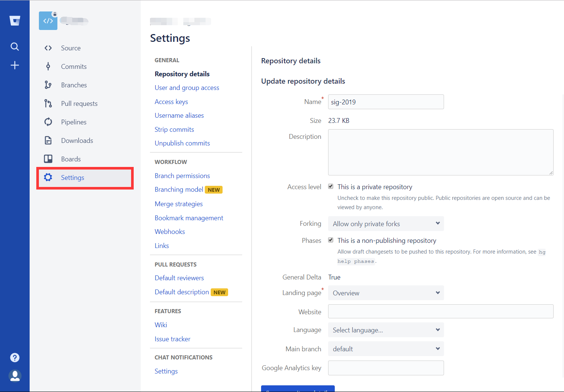The image size is (564, 392).
Task: Click the Bitbucket search icon
Action: click(x=15, y=47)
